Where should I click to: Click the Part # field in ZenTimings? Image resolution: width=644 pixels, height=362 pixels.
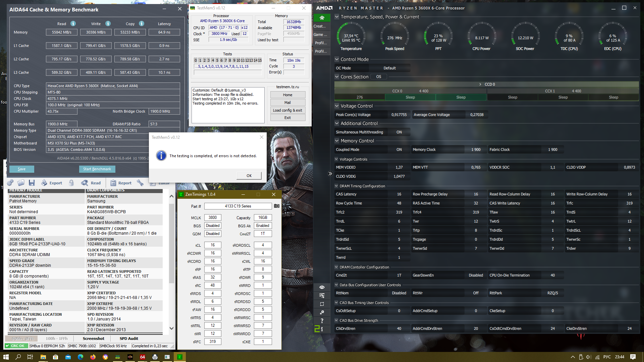pyautogui.click(x=238, y=206)
